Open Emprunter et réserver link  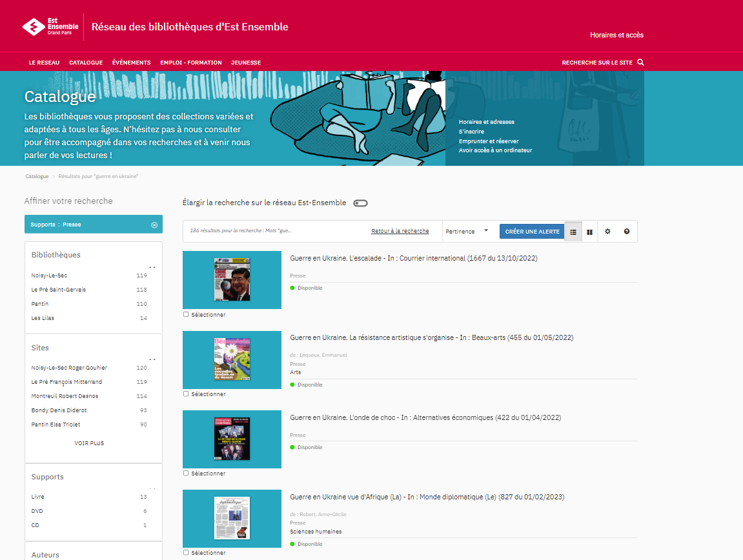click(x=489, y=141)
